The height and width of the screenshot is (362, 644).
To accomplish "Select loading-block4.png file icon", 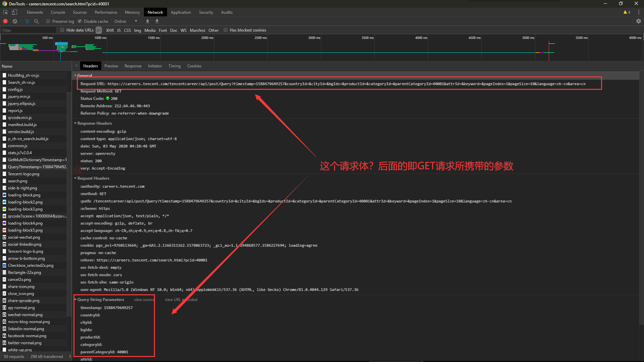I will click(x=4, y=223).
